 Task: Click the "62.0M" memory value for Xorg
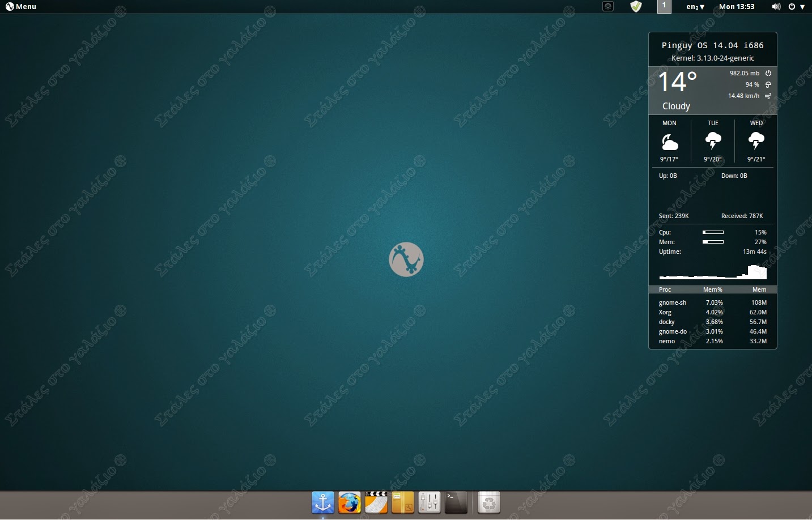(758, 312)
